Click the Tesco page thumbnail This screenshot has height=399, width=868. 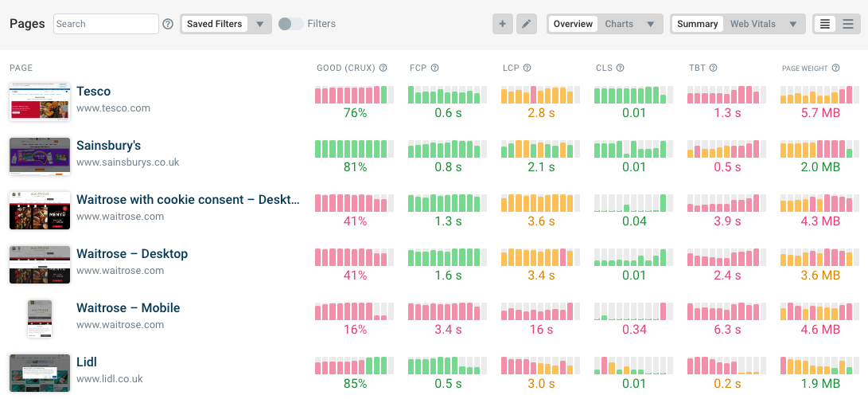(x=40, y=102)
